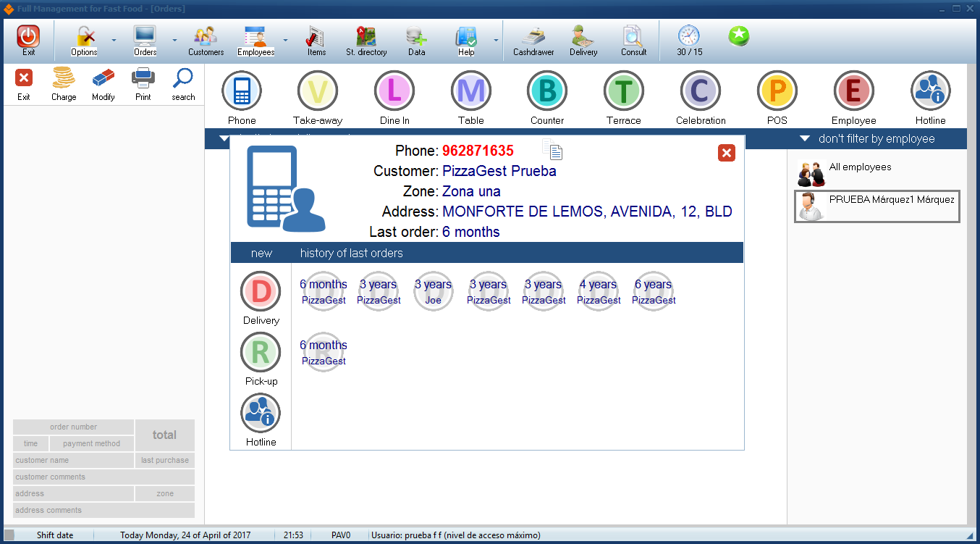Click the history of last orders header

pyautogui.click(x=352, y=253)
